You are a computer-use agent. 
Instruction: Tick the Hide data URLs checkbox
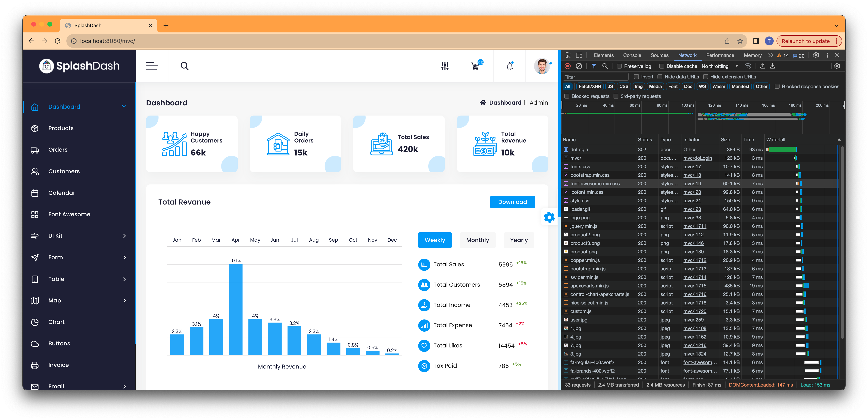point(660,77)
